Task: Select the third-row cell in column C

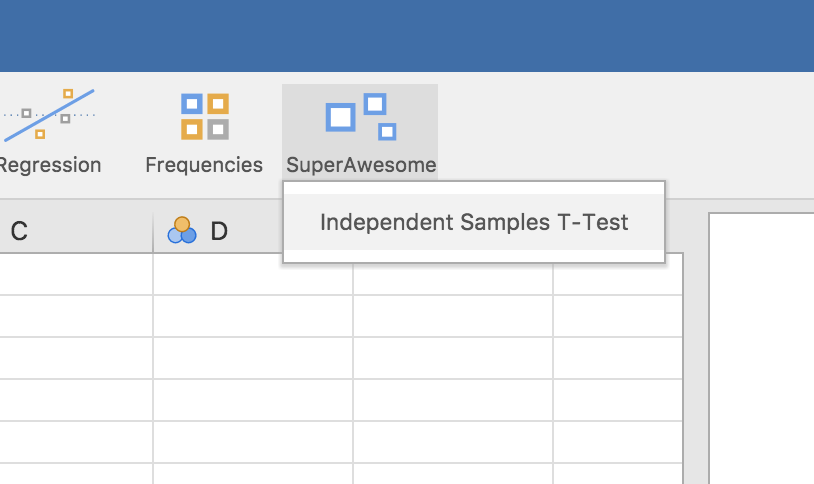Action: [x=75, y=358]
